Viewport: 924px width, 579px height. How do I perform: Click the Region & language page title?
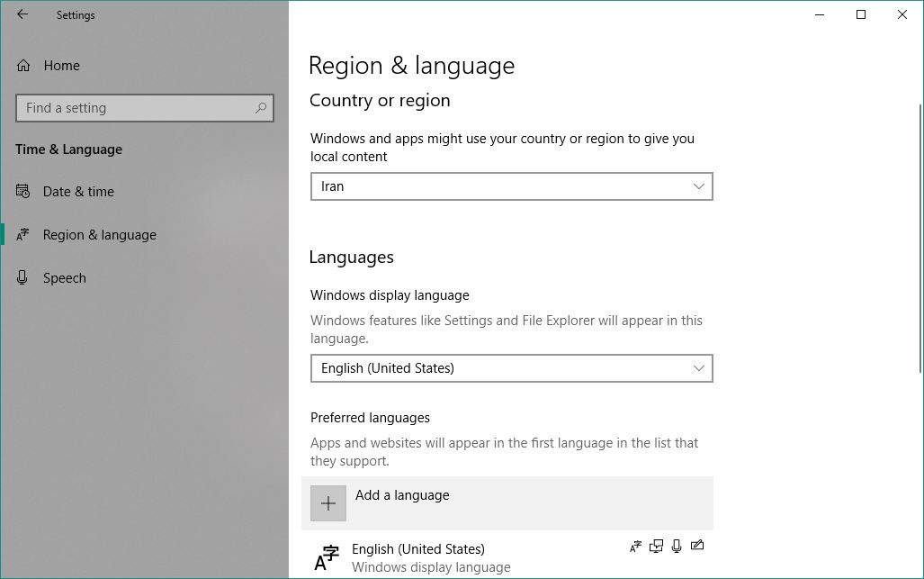point(411,66)
